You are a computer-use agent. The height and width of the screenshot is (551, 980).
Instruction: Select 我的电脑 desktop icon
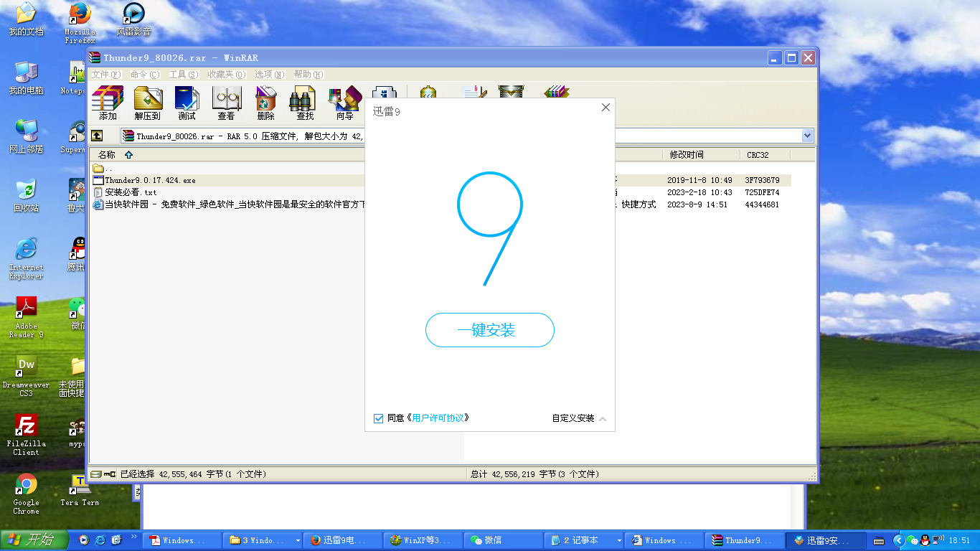coord(26,78)
